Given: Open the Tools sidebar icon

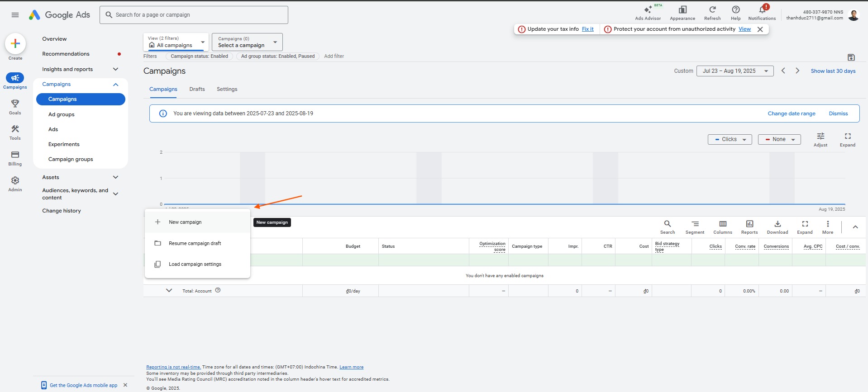Looking at the screenshot, I should pyautogui.click(x=15, y=130).
